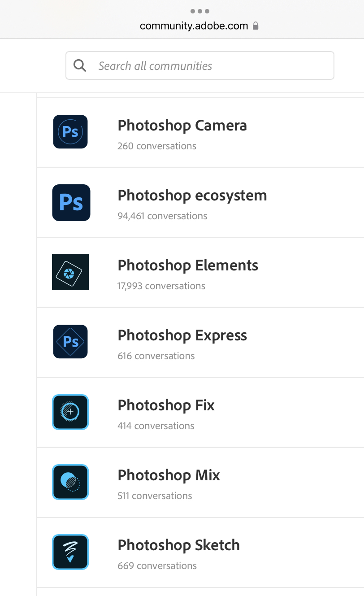Click the 94,461 conversations count text
This screenshot has height=596, width=364.
(x=162, y=216)
